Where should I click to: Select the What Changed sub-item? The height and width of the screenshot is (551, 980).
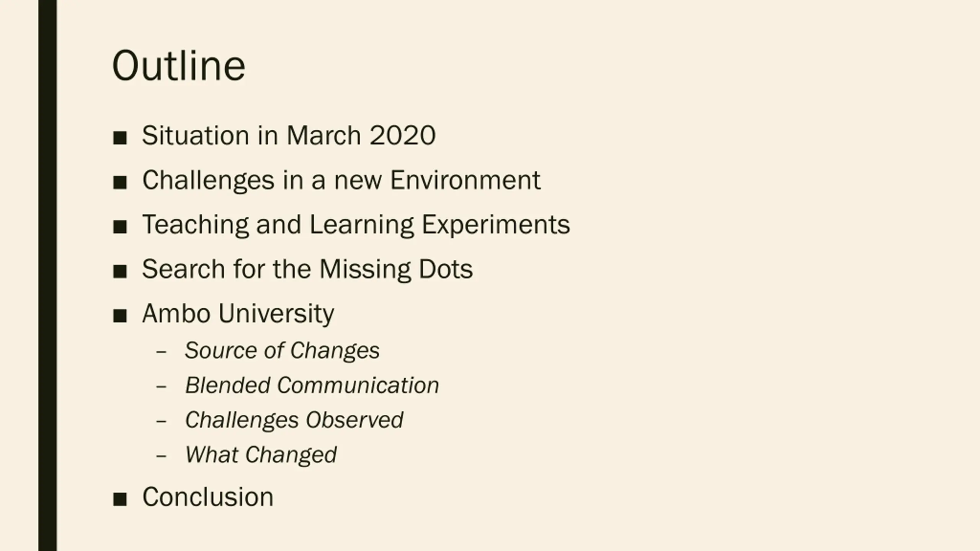pyautogui.click(x=261, y=455)
